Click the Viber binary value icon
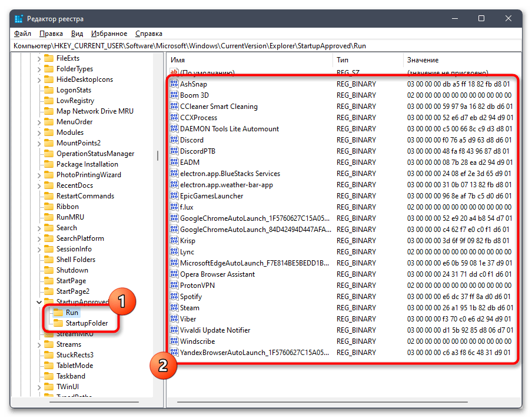 tap(174, 319)
